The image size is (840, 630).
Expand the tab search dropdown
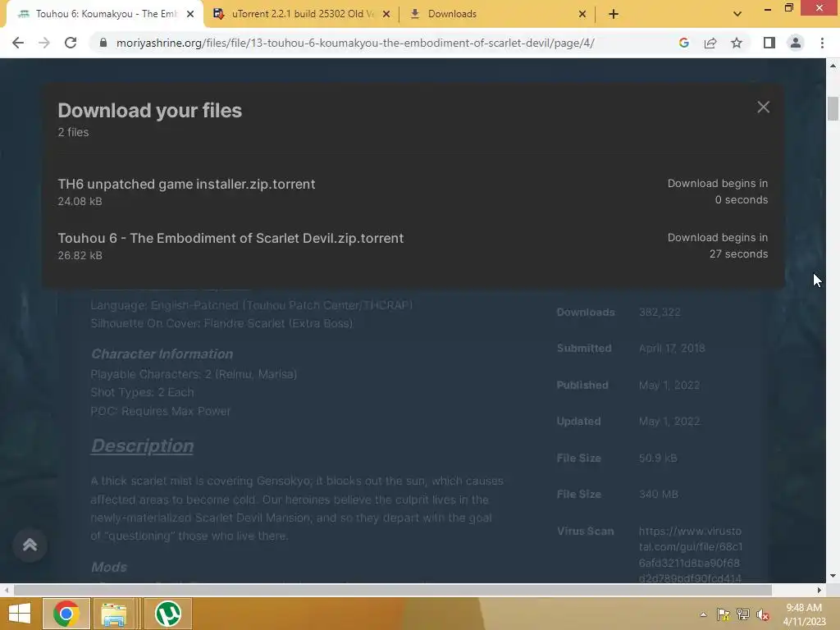coord(737,14)
